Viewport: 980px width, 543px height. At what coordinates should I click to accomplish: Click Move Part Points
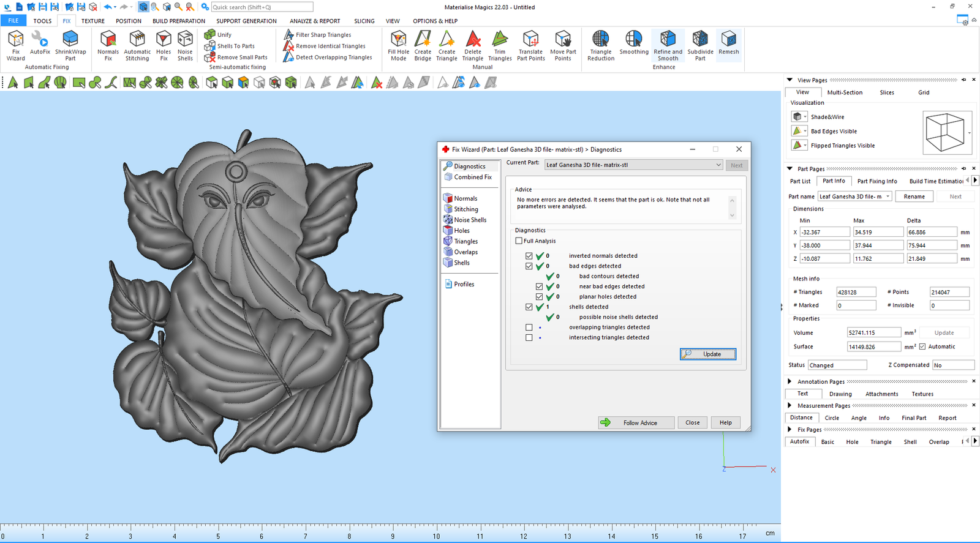(x=563, y=46)
